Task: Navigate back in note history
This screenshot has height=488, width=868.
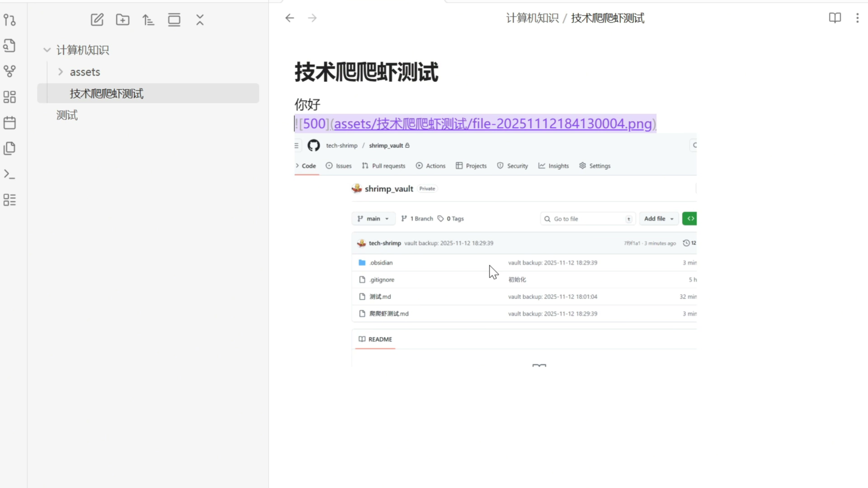Action: (289, 18)
